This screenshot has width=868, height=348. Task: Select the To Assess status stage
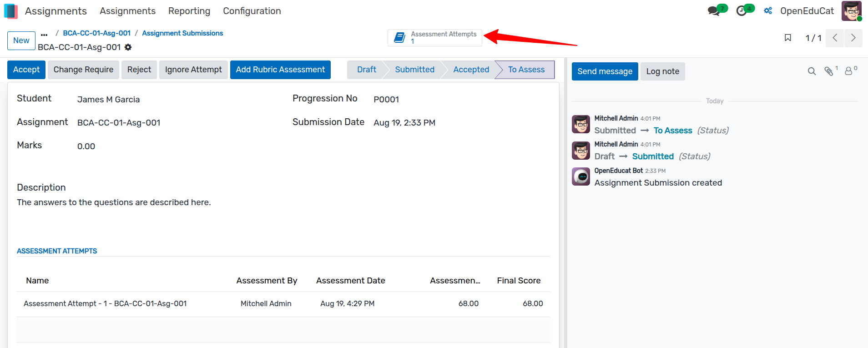[526, 70]
